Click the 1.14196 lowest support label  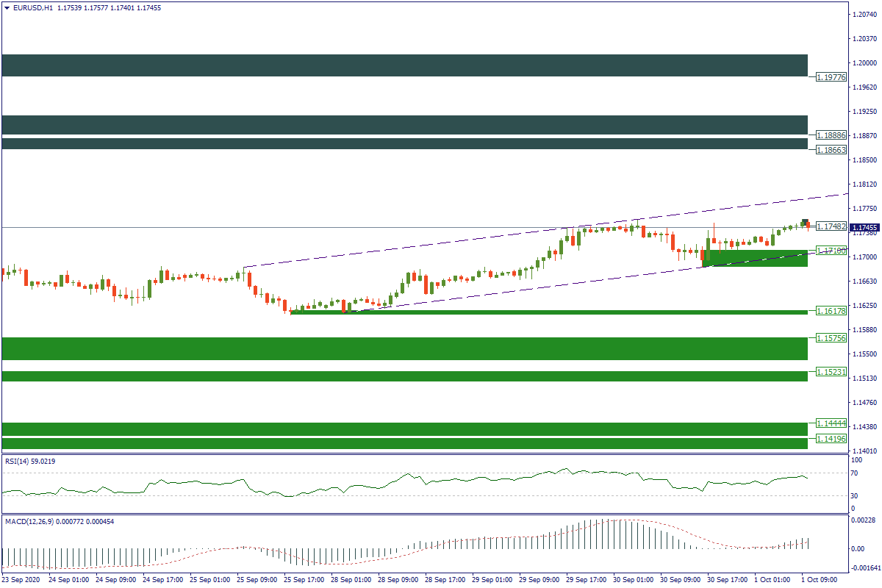click(x=831, y=439)
